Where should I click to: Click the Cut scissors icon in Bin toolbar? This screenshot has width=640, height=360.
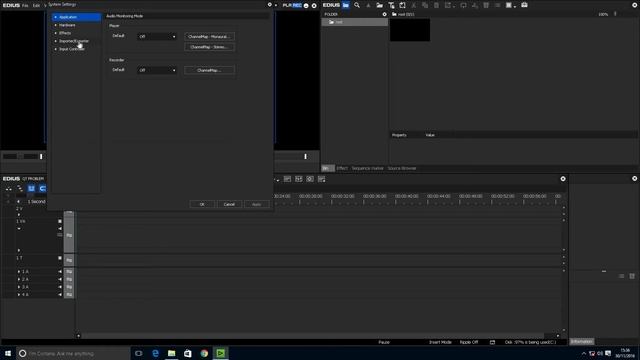click(x=414, y=5)
